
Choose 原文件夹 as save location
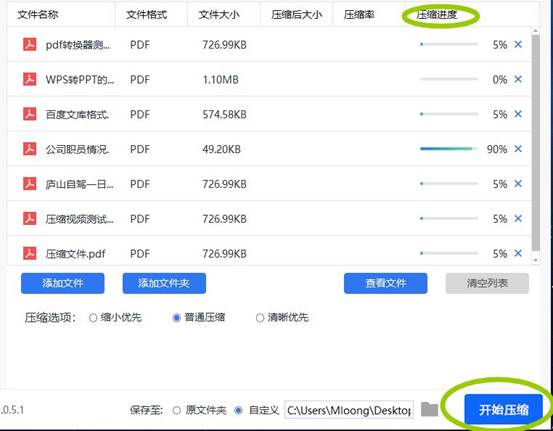click(177, 410)
